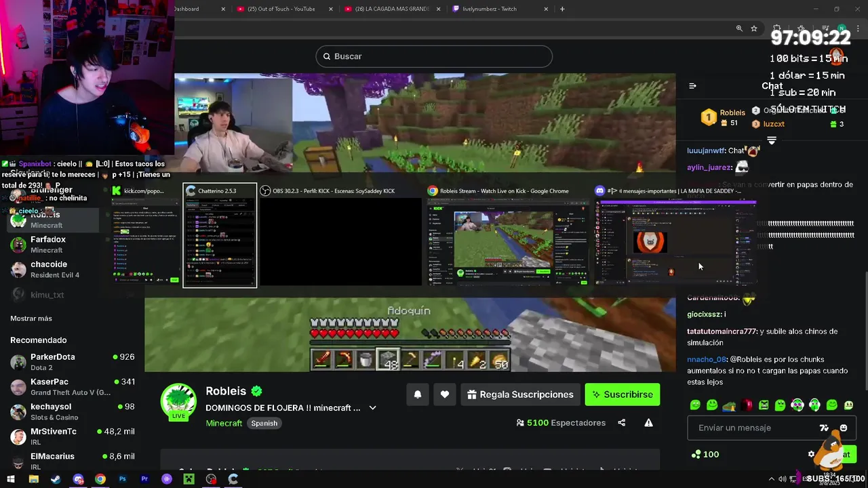Screen dimensions: 868x488
Task: Select the kick.com window thumbnail
Action: [x=145, y=235]
